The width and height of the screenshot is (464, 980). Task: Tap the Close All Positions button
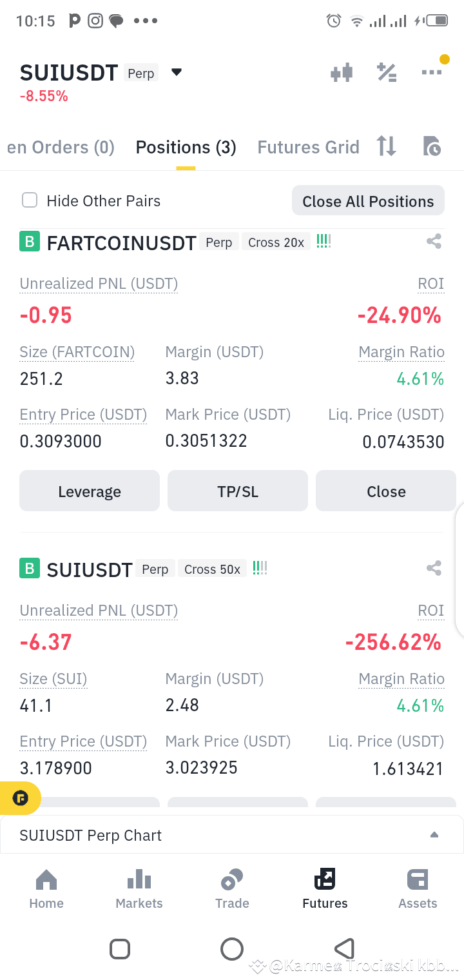pyautogui.click(x=368, y=201)
